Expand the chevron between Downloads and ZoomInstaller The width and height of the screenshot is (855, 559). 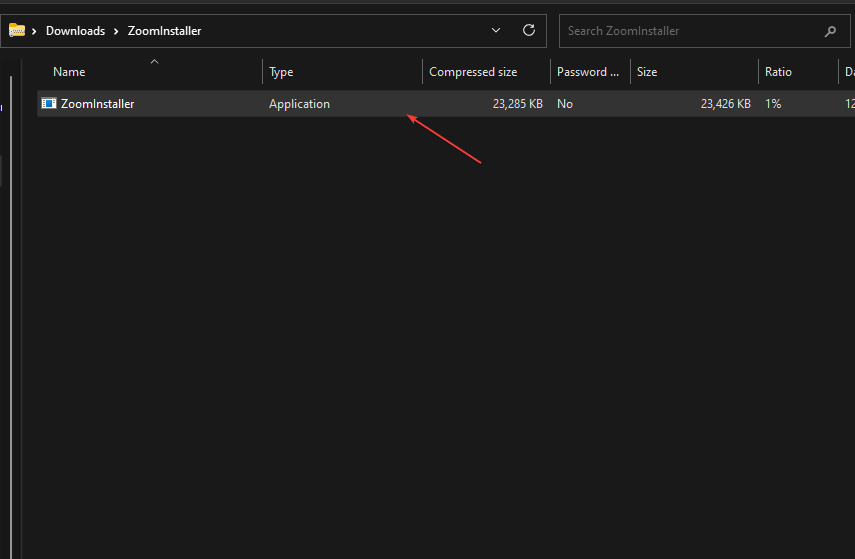[x=116, y=31]
